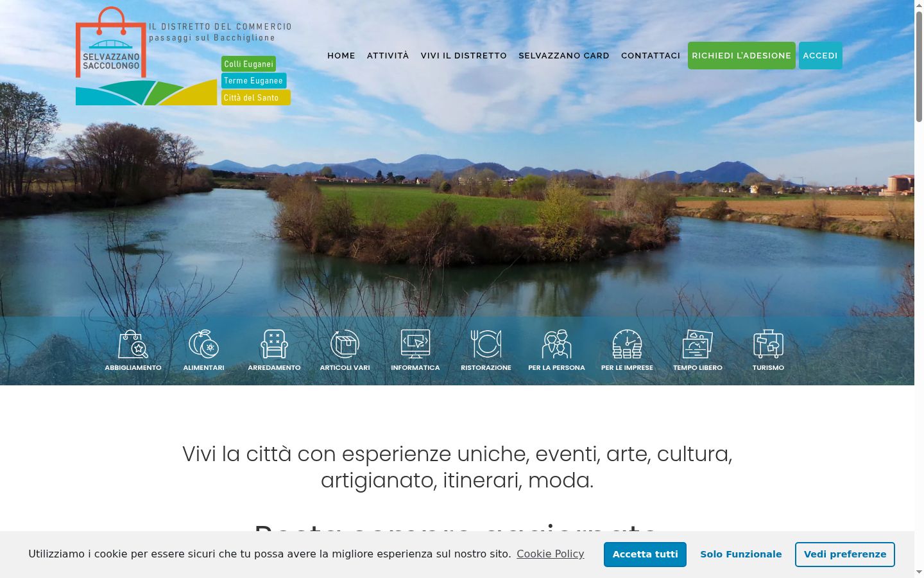
Task: Open the Per la Persona people icon
Action: coord(557,344)
